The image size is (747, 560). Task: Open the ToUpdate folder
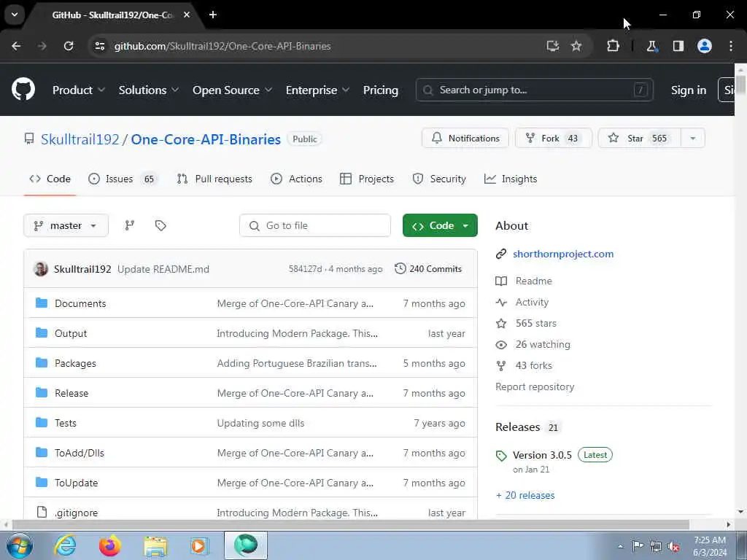click(x=76, y=483)
